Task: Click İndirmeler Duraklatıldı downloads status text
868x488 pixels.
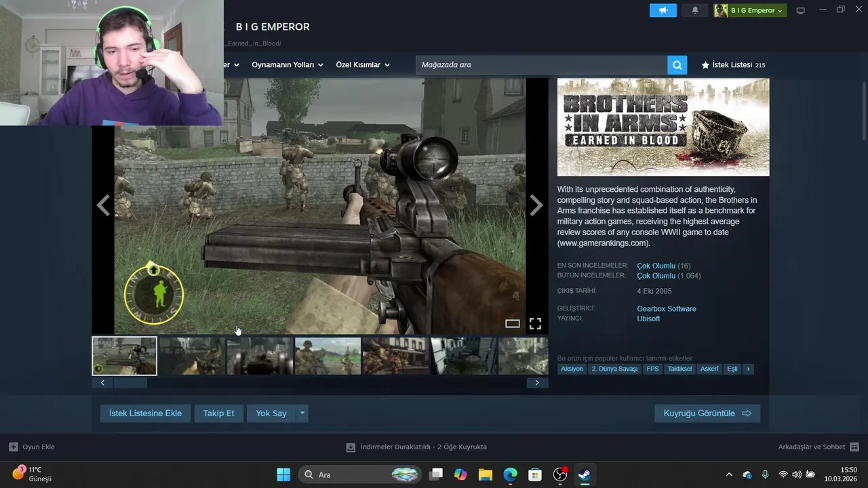Action: coord(424,447)
